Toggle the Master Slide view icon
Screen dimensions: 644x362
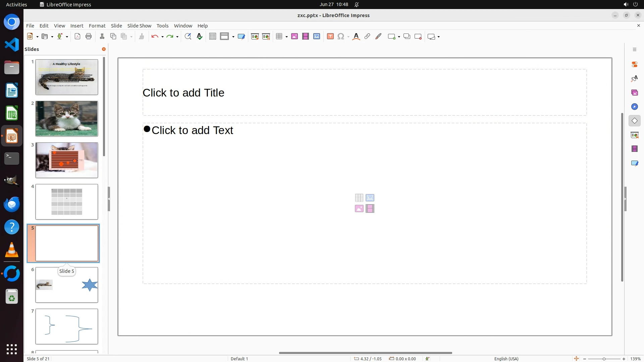pos(241,37)
